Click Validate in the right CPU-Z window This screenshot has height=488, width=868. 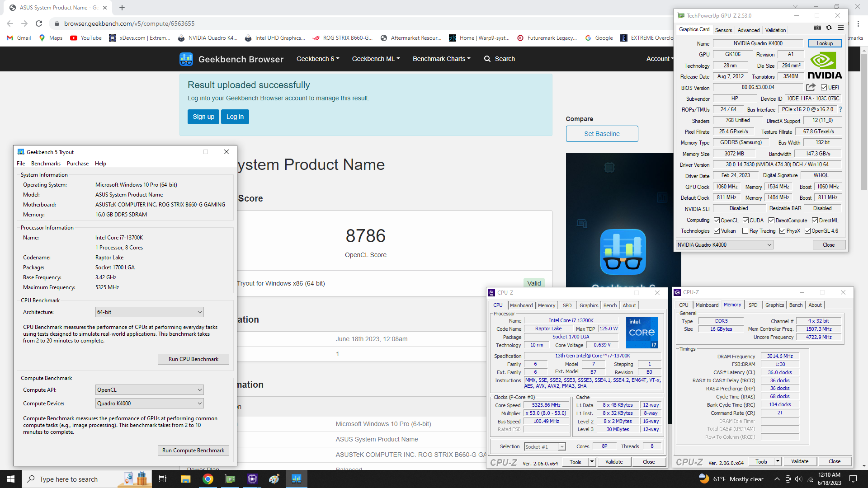coord(800,461)
